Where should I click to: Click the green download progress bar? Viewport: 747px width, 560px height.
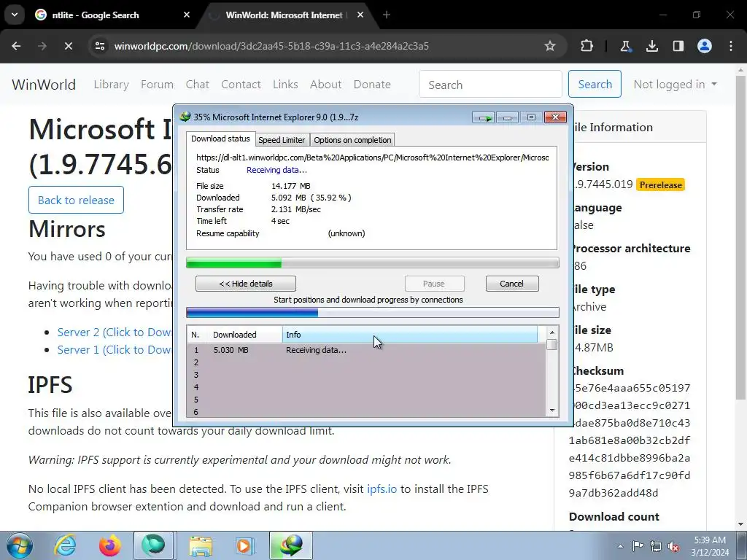click(373, 262)
